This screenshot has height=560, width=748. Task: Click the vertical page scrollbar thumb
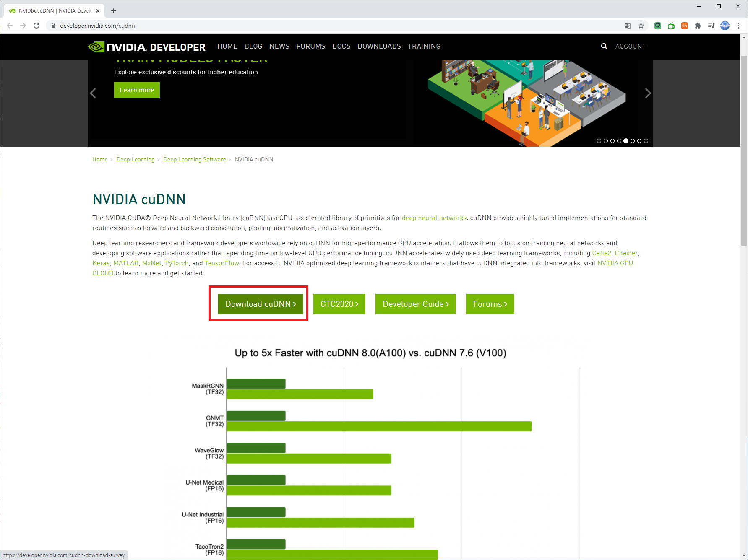[744, 150]
